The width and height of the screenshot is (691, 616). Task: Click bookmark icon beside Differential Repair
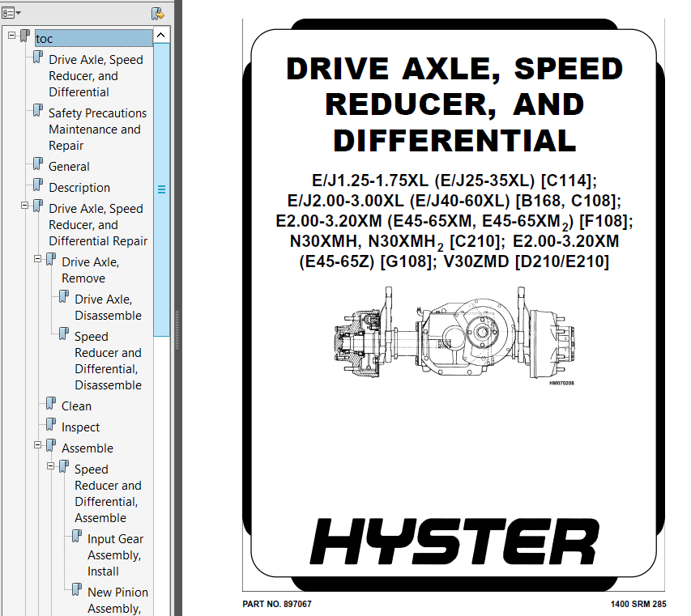pyautogui.click(x=38, y=206)
